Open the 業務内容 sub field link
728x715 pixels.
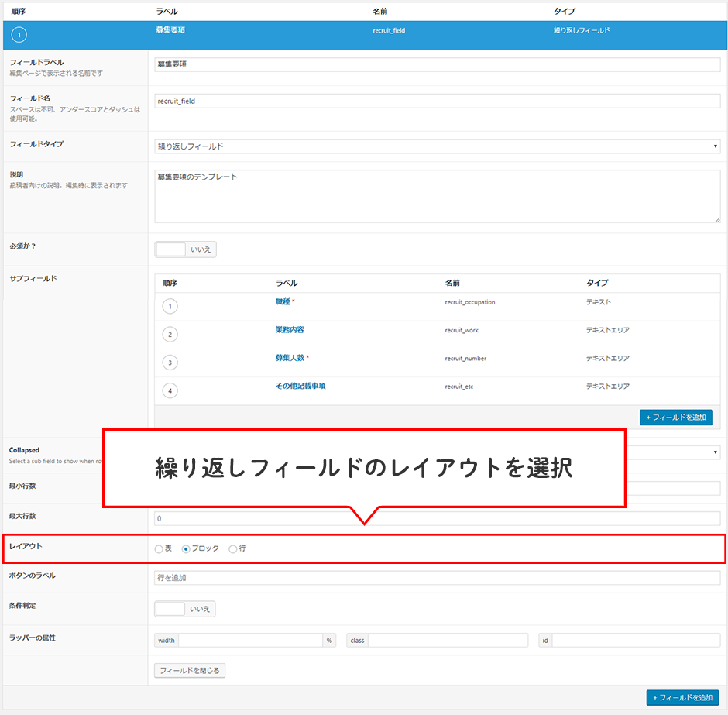coord(289,330)
